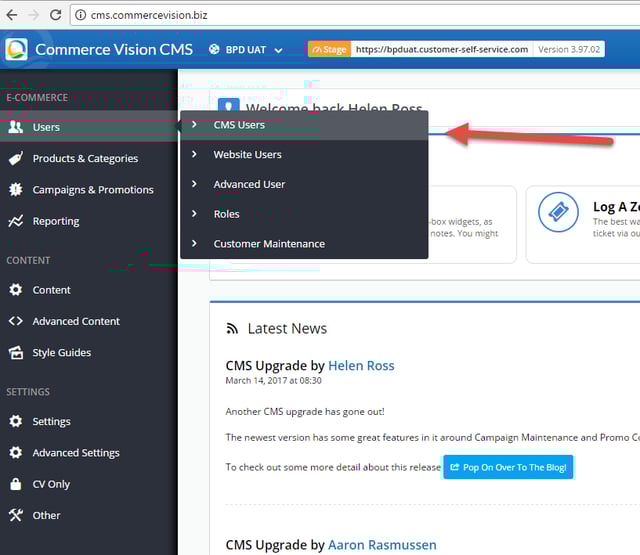Image resolution: width=640 pixels, height=555 pixels.
Task: Click the March 14, 2017 at 08:30 date
Action: tap(273, 381)
